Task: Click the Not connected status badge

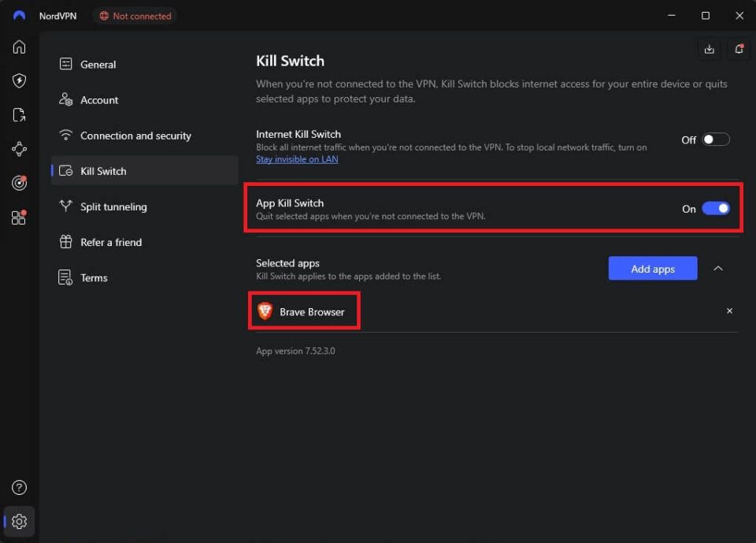Action: click(x=135, y=16)
